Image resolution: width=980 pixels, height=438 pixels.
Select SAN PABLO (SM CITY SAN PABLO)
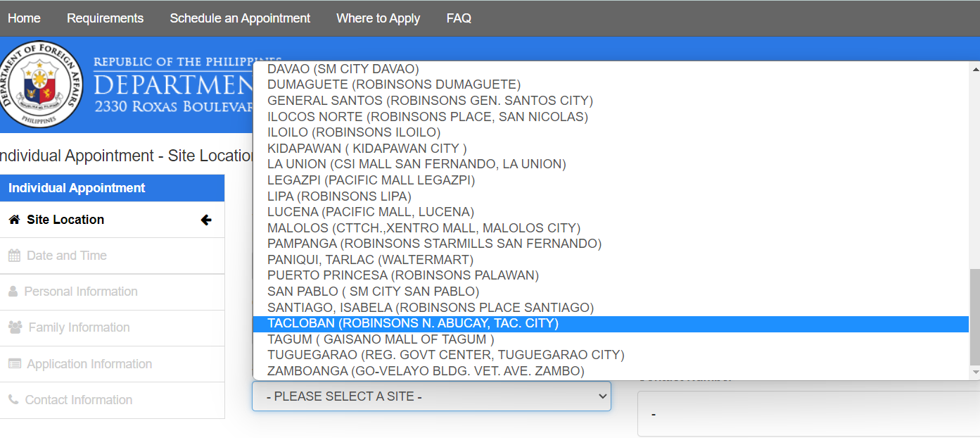(611, 292)
